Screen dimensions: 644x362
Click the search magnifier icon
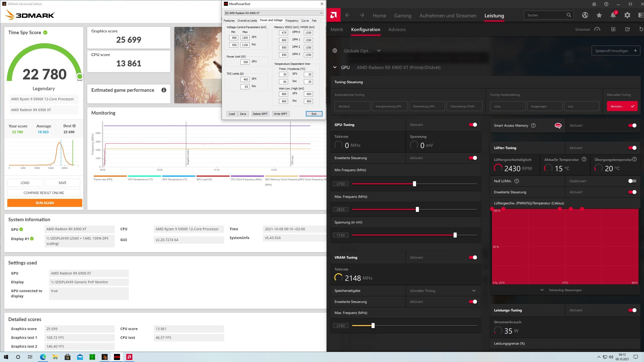[x=569, y=15]
